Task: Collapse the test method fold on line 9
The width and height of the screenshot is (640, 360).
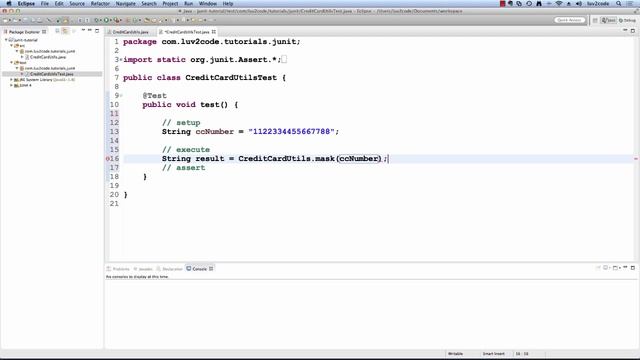Action: coord(121,96)
